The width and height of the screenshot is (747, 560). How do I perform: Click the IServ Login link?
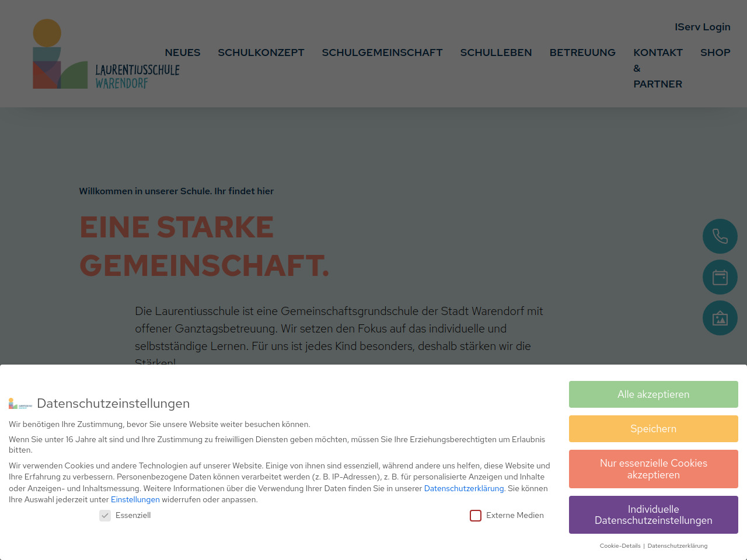click(x=702, y=27)
